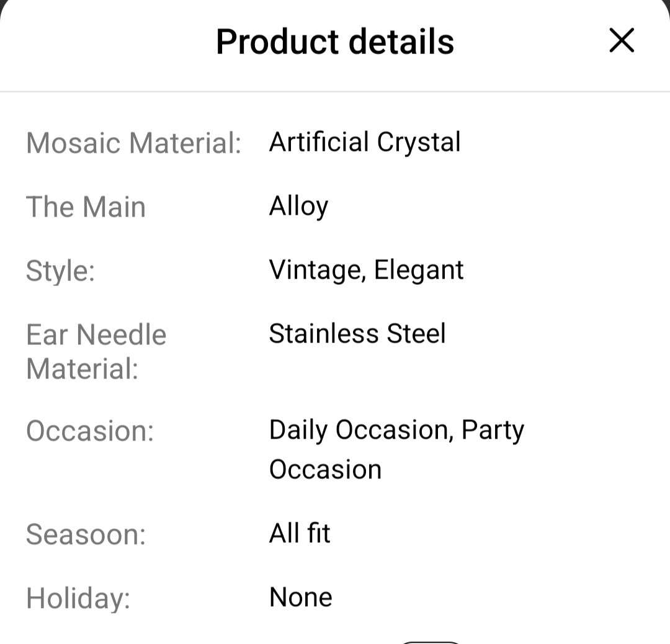Select the Style label
This screenshot has width=670, height=644.
pos(60,271)
